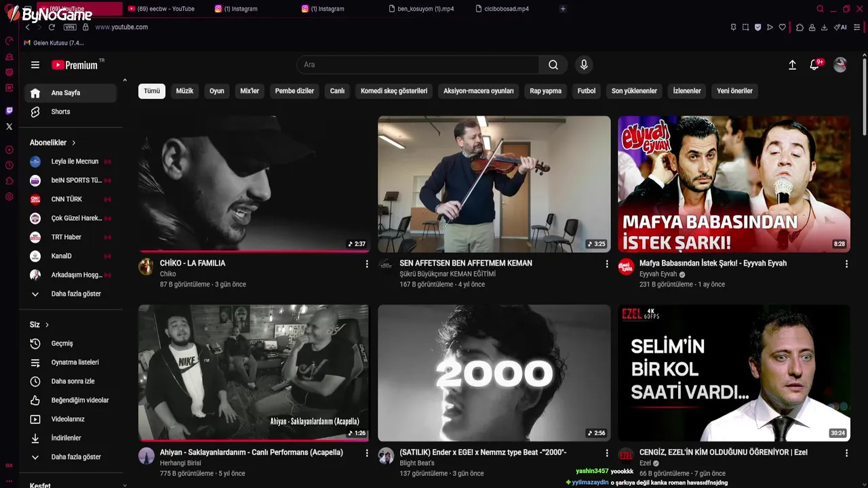The image size is (868, 488).
Task: Play the violin SEN AFFETSEN video thumbnail
Action: pos(494,184)
